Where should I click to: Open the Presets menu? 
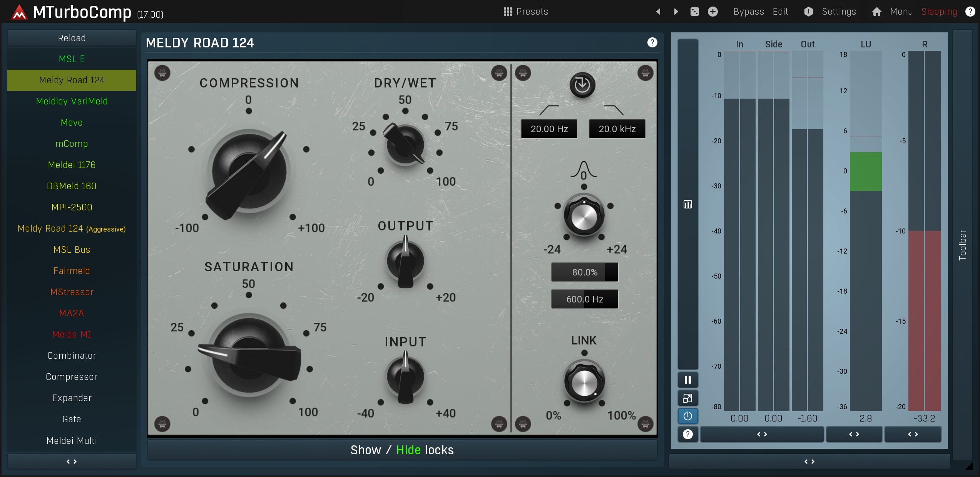tap(526, 12)
